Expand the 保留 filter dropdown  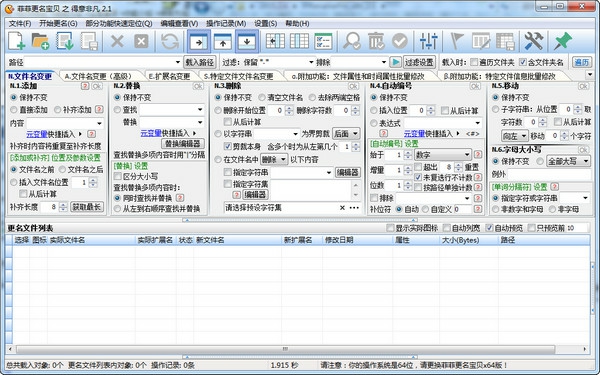click(311, 62)
